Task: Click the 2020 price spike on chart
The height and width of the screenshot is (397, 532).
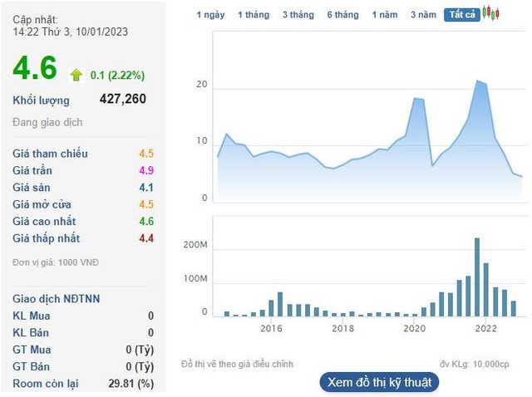Action: click(417, 100)
